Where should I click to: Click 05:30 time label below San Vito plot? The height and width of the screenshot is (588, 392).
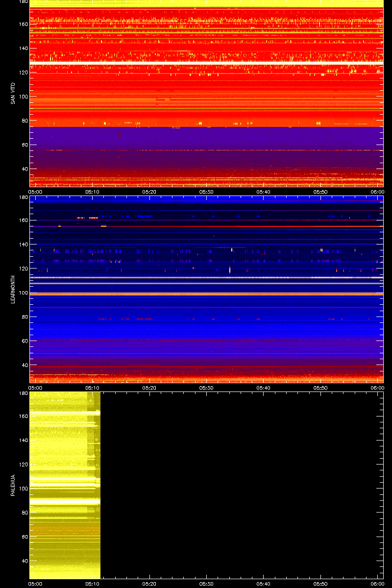click(x=207, y=192)
